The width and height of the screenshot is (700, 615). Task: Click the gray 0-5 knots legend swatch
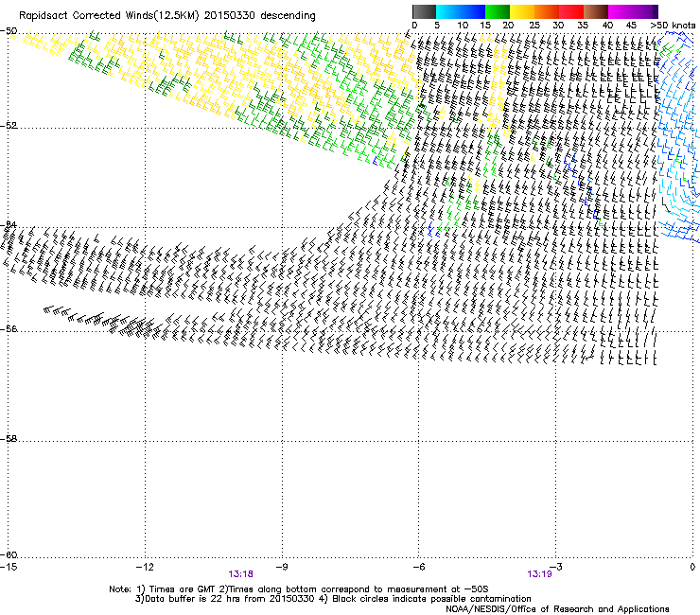click(x=424, y=11)
